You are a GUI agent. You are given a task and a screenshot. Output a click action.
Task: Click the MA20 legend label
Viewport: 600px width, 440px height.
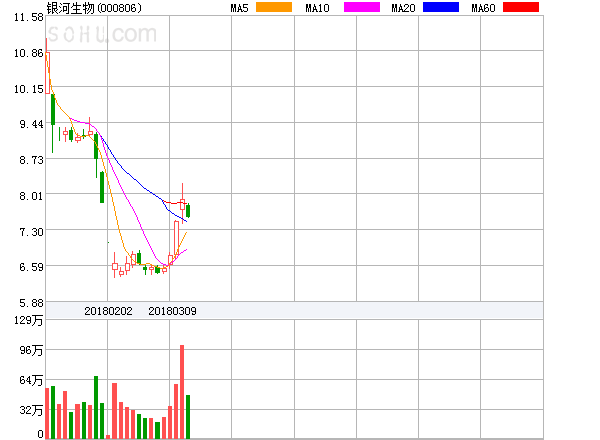[x=403, y=8]
